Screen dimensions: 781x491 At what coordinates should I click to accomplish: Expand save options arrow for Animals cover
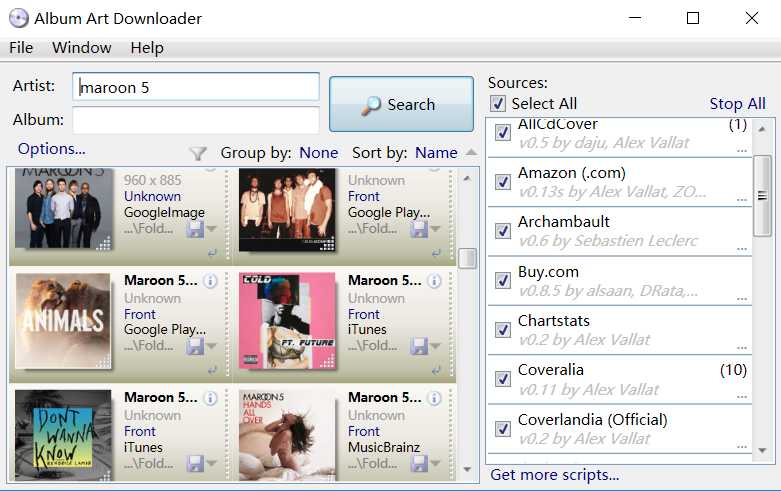point(212,347)
